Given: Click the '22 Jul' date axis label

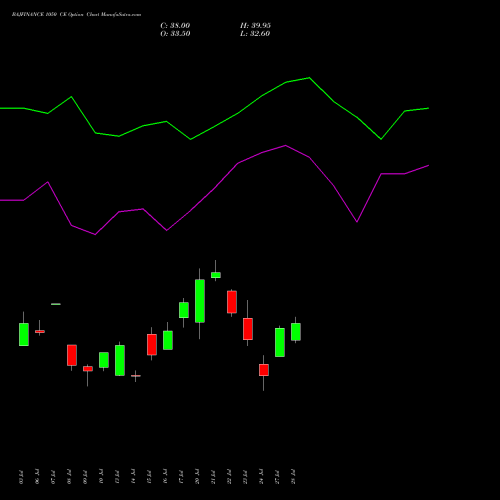Looking at the screenshot, I should 229,477.
